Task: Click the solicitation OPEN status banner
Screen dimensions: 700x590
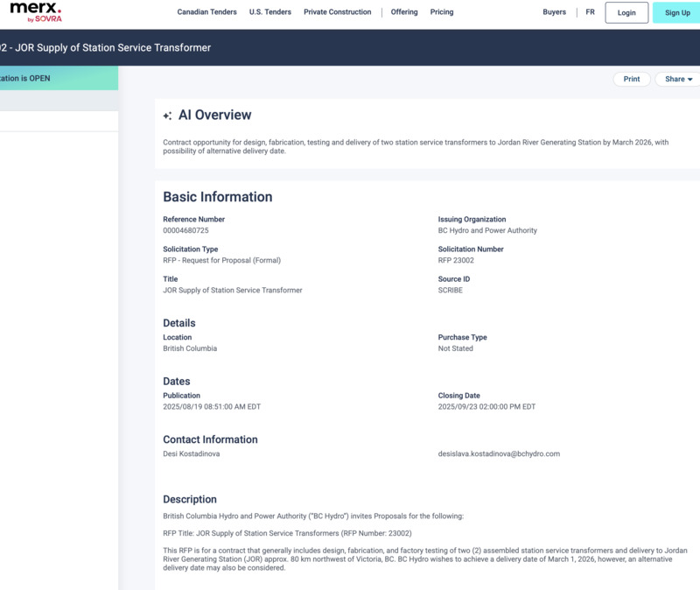Action: pyautogui.click(x=59, y=78)
